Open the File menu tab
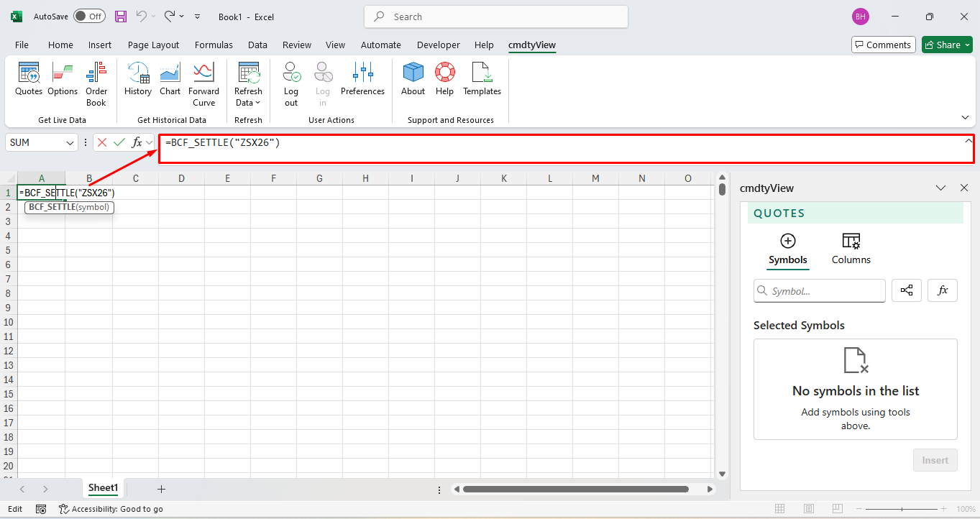 coord(22,45)
